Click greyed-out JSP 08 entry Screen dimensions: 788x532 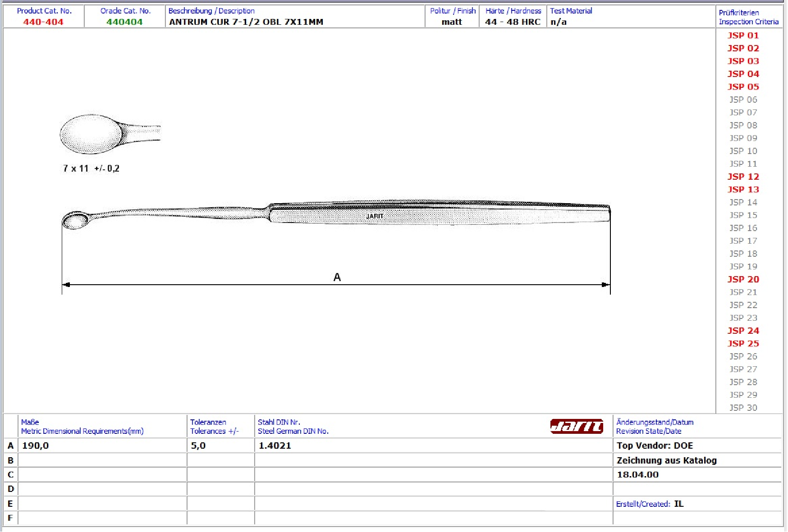click(743, 126)
